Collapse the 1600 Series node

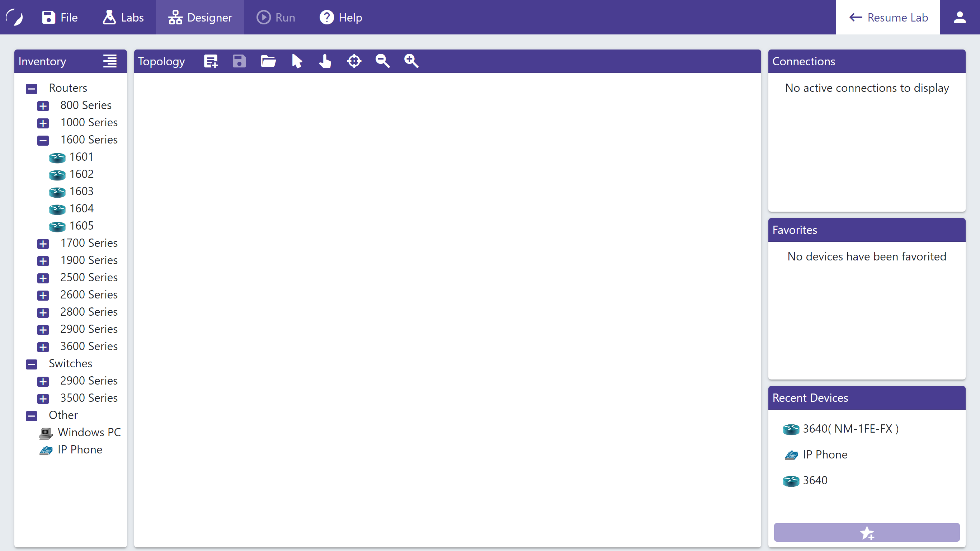pyautogui.click(x=43, y=140)
